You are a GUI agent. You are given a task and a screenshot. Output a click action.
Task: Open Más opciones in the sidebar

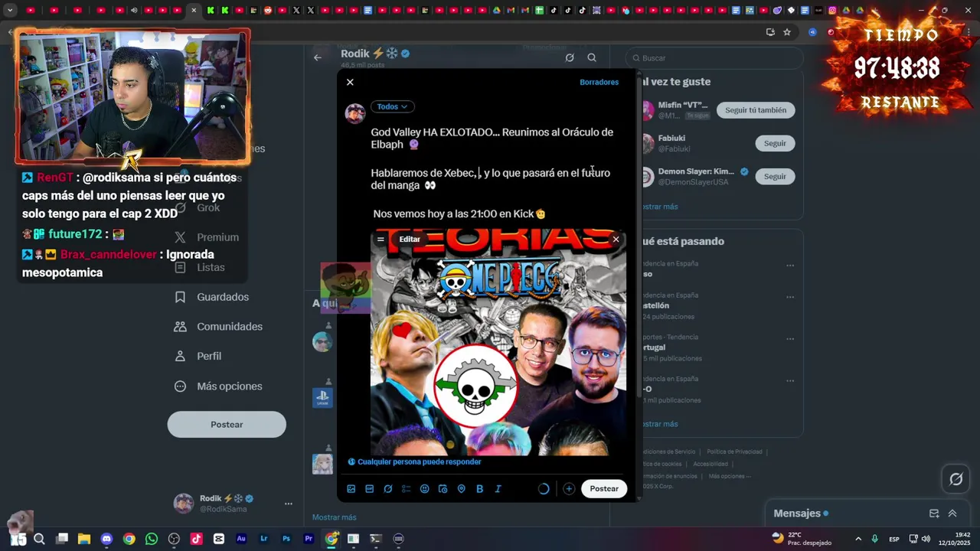click(x=219, y=386)
